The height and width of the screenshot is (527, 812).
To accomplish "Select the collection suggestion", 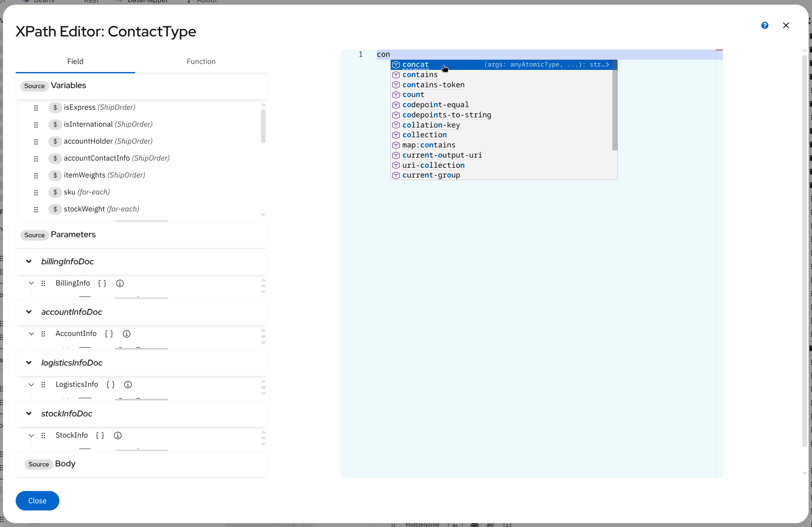I will (501, 135).
